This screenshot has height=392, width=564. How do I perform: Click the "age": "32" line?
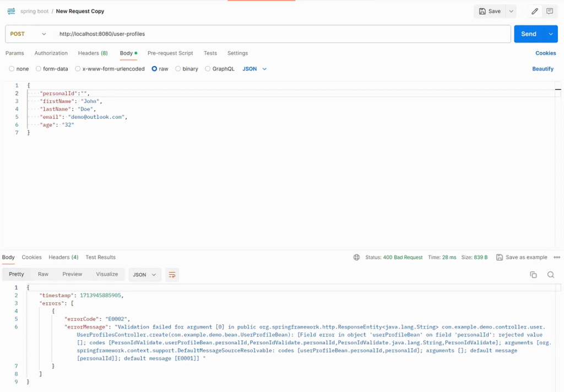tap(57, 125)
